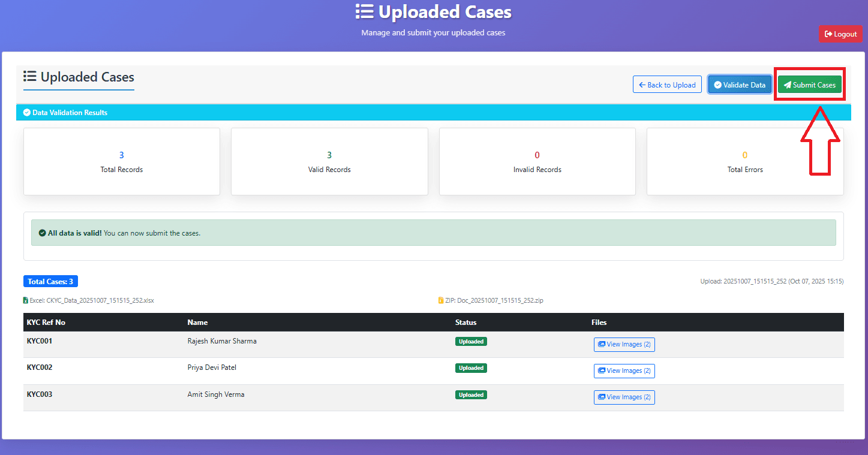The width and height of the screenshot is (868, 455).
Task: Click the ZIP file icon beside Doc_20251007
Action: click(x=441, y=300)
